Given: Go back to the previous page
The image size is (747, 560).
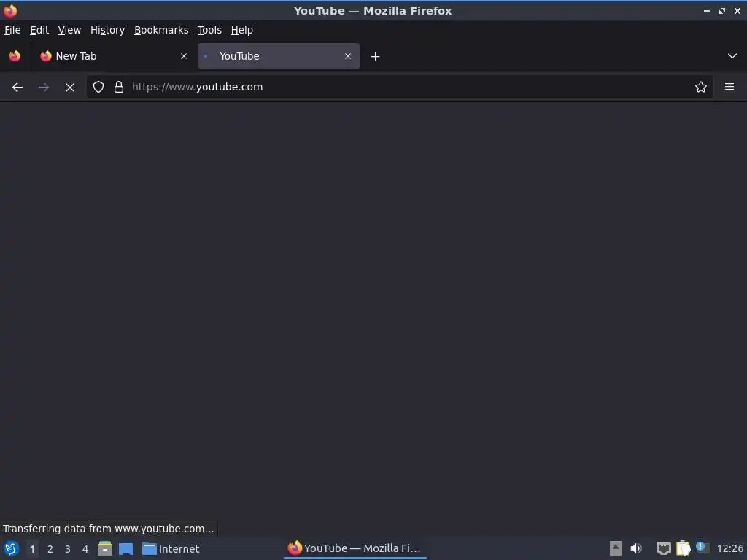Looking at the screenshot, I should (x=18, y=87).
